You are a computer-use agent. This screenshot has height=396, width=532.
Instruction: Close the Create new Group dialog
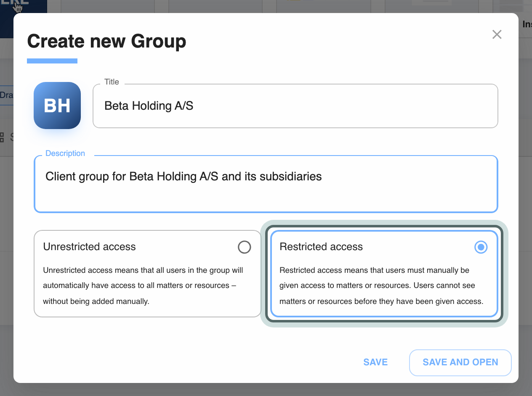497,34
